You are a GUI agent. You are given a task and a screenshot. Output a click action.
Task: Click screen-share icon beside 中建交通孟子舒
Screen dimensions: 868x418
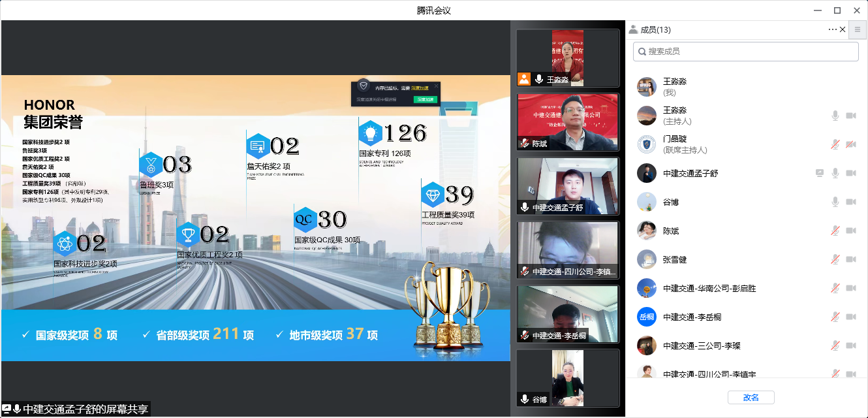(820, 173)
